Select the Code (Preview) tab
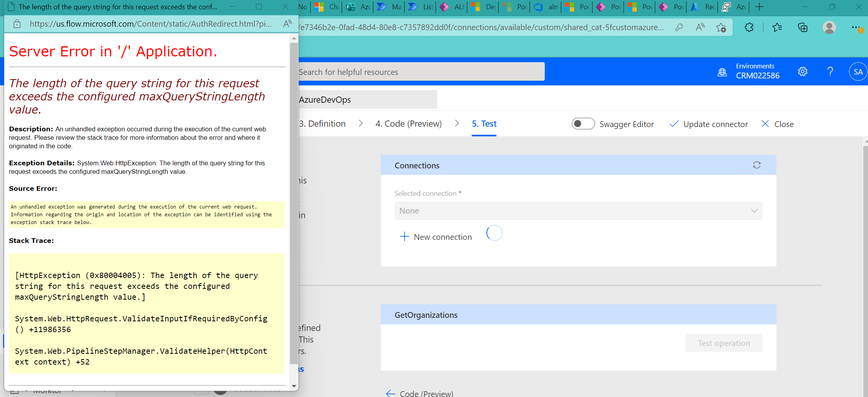 tap(409, 124)
